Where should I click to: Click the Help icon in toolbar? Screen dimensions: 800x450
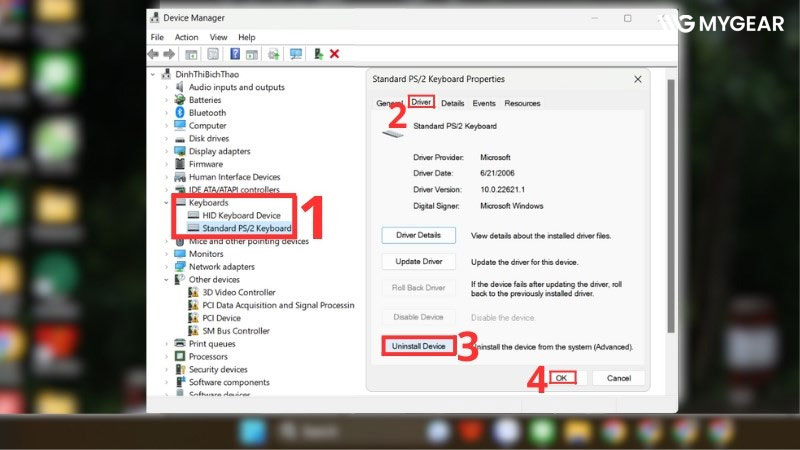[x=235, y=54]
